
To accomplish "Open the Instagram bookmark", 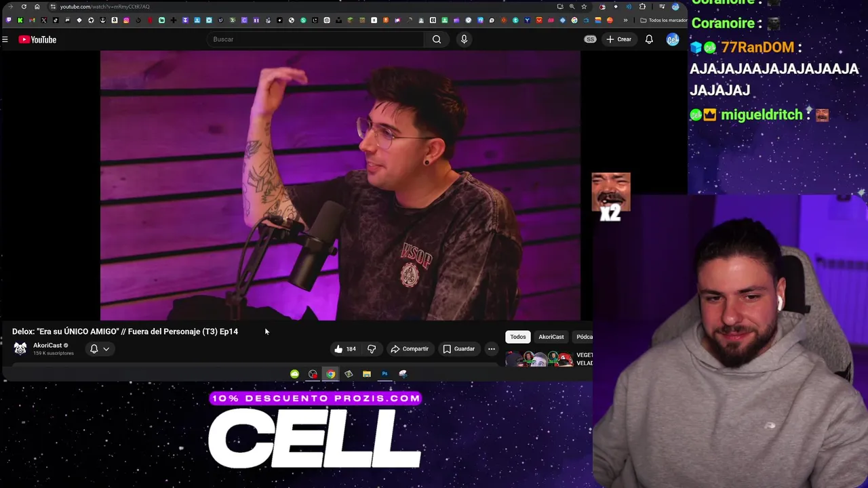I will click(x=126, y=20).
